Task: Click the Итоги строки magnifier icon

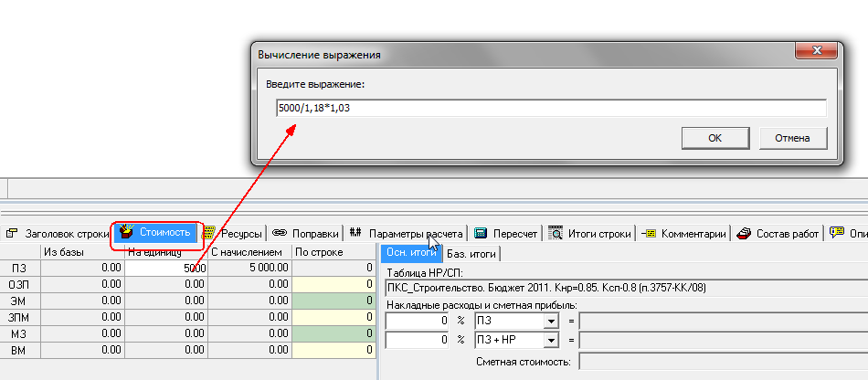Action: [x=556, y=234]
